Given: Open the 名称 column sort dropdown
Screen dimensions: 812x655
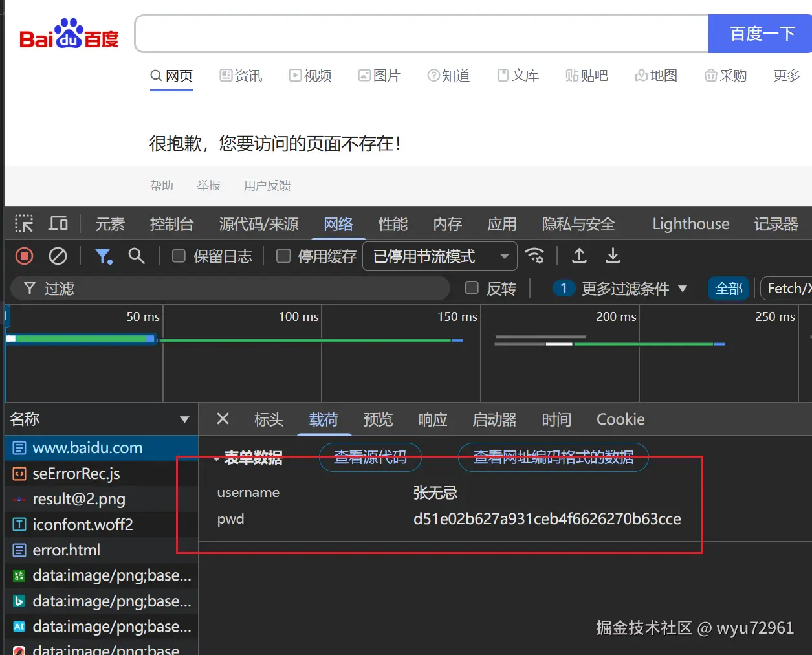Looking at the screenshot, I should [184, 419].
